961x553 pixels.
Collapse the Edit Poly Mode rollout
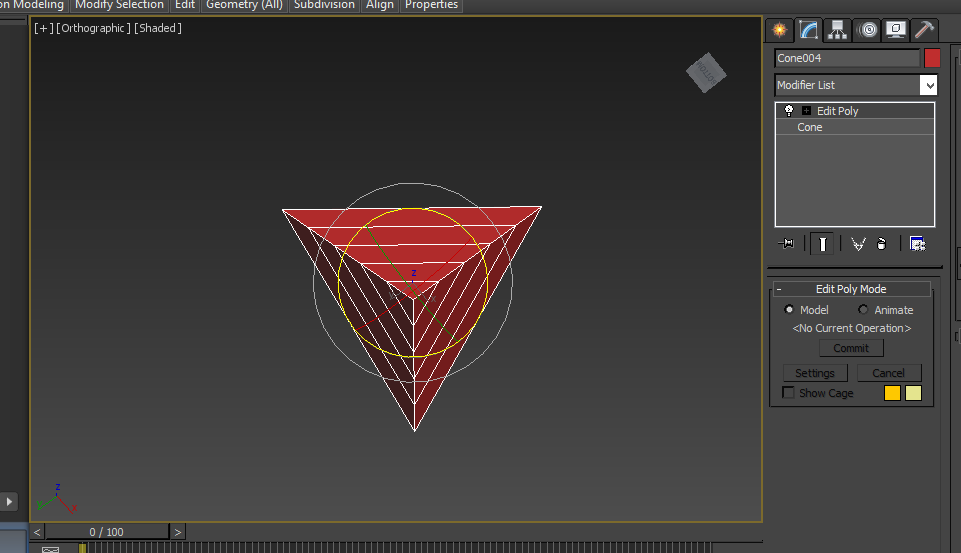coord(851,289)
